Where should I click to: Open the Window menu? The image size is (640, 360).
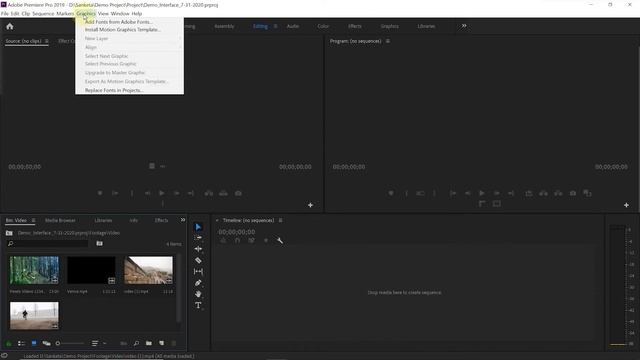coord(120,13)
